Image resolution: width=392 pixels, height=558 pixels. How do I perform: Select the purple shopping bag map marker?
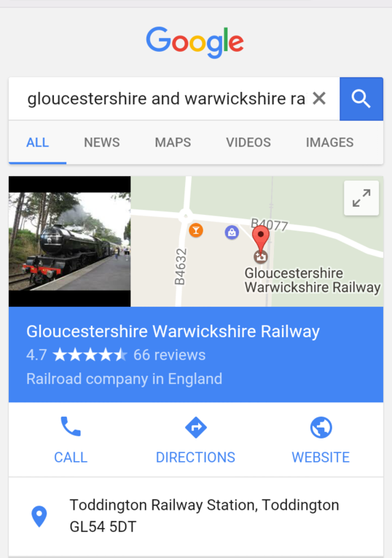coord(232,232)
